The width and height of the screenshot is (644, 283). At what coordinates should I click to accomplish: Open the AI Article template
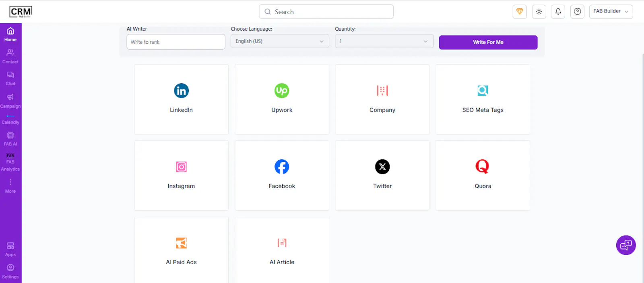pyautogui.click(x=282, y=250)
